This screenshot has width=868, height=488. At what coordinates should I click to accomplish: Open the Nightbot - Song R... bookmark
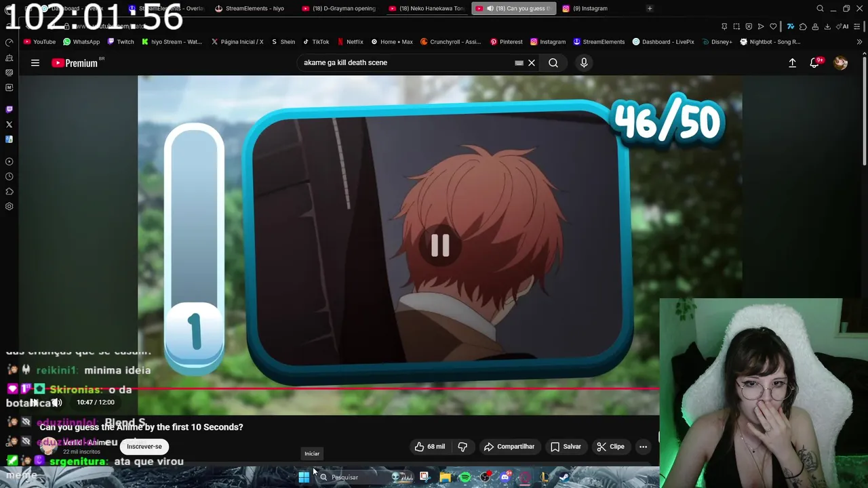point(770,42)
